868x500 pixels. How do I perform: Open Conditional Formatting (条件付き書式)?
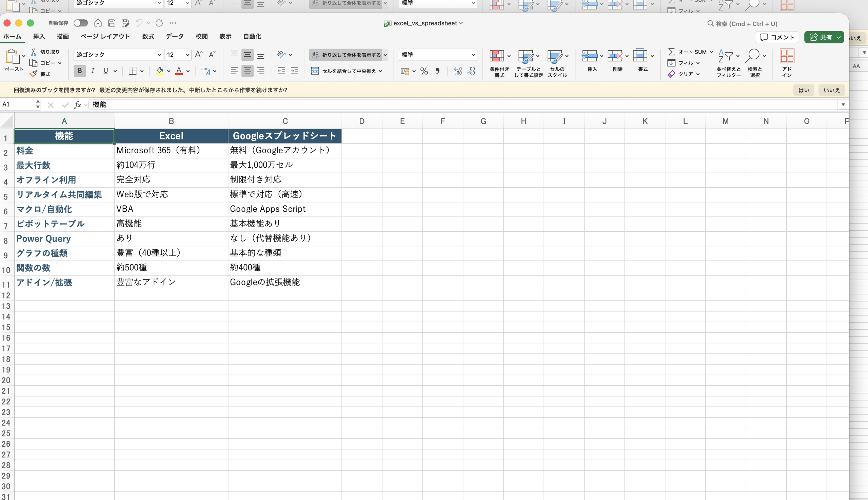[499, 62]
